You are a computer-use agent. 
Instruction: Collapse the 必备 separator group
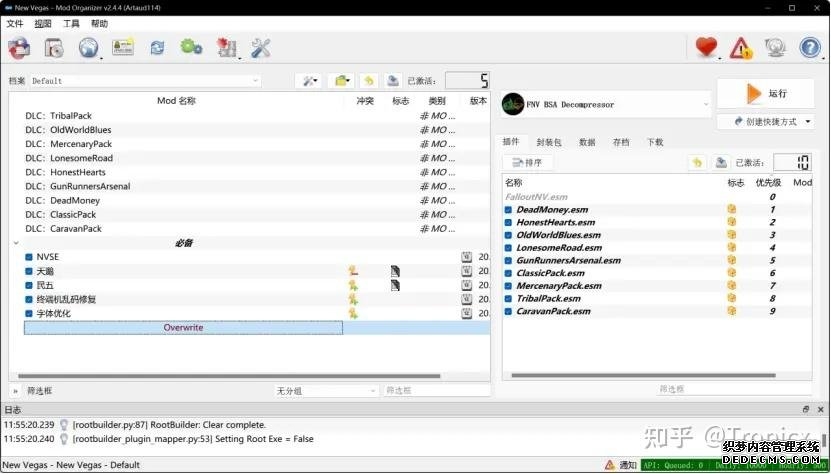coord(15,243)
